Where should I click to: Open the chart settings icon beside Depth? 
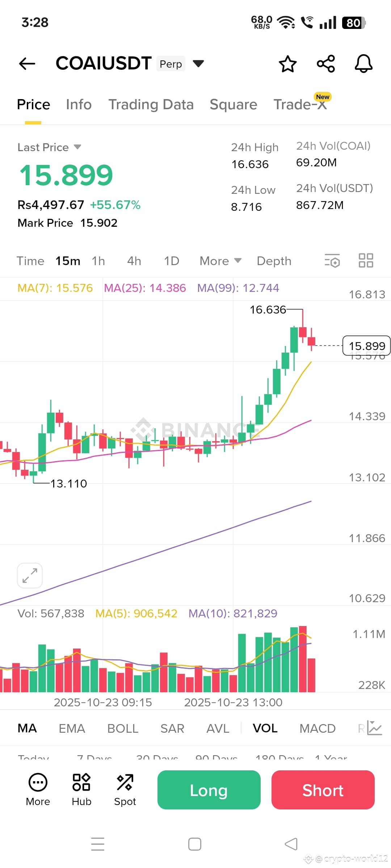tap(332, 260)
